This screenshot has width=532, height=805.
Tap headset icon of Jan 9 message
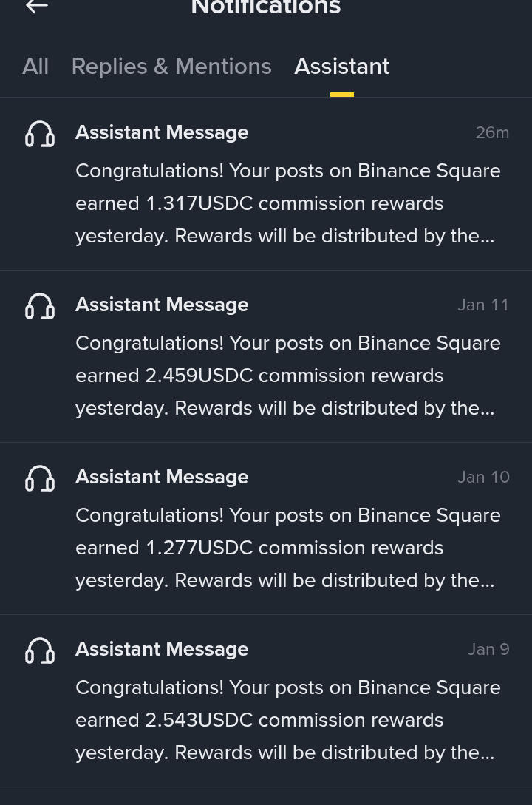[x=40, y=651]
